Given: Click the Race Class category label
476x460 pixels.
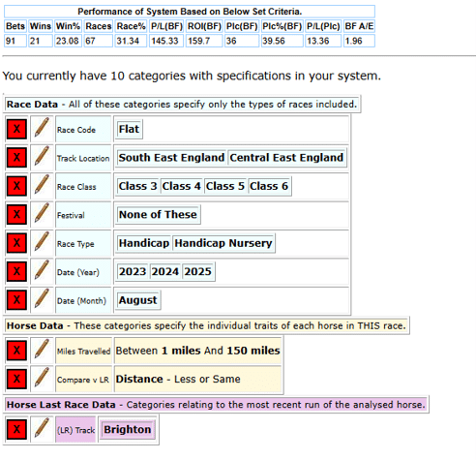Looking at the screenshot, I should click(76, 187).
